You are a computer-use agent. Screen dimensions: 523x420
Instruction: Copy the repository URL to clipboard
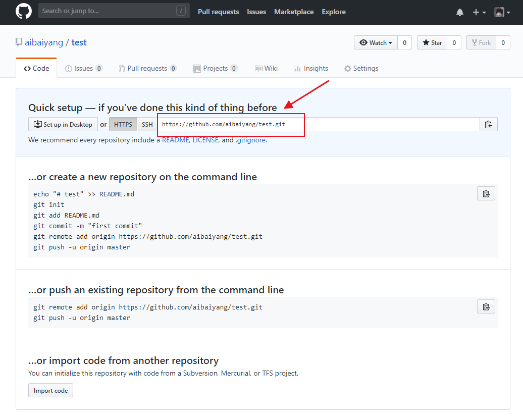click(488, 125)
